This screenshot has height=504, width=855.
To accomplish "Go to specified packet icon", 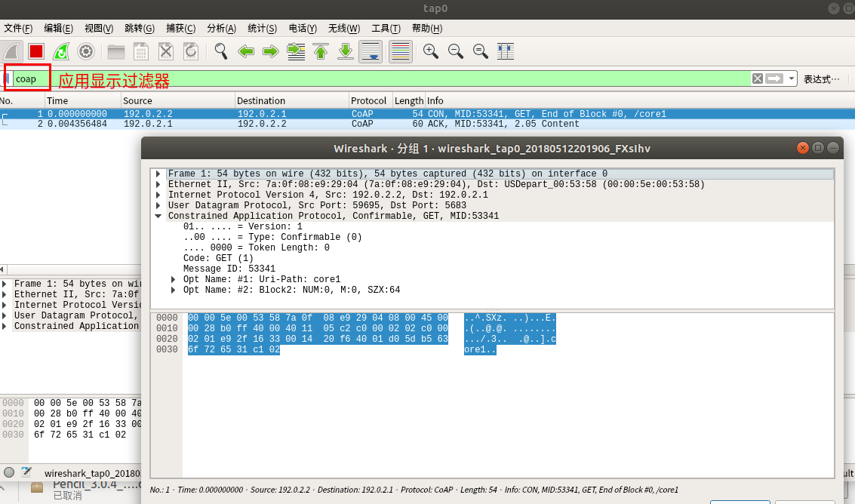I will (x=296, y=51).
